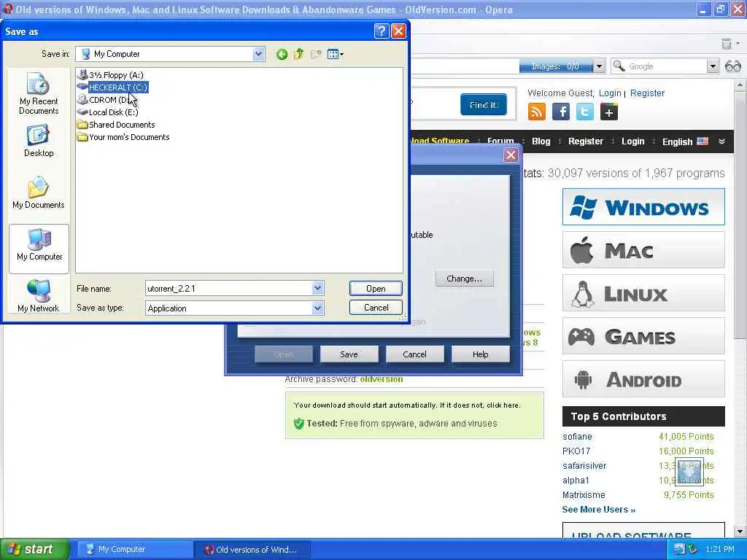Viewport: 747px width, 560px height.
Task: Click the Save as dialog help icon
Action: click(381, 31)
